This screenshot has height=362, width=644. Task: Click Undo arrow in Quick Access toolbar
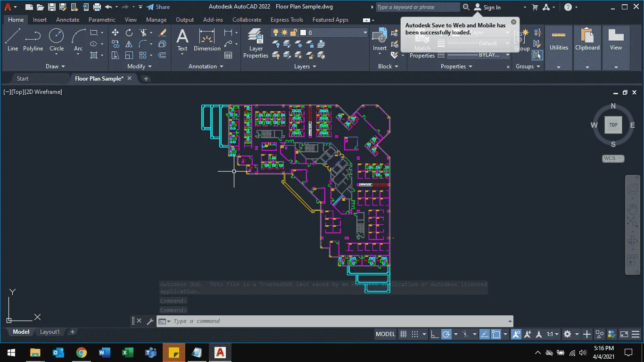tap(109, 7)
